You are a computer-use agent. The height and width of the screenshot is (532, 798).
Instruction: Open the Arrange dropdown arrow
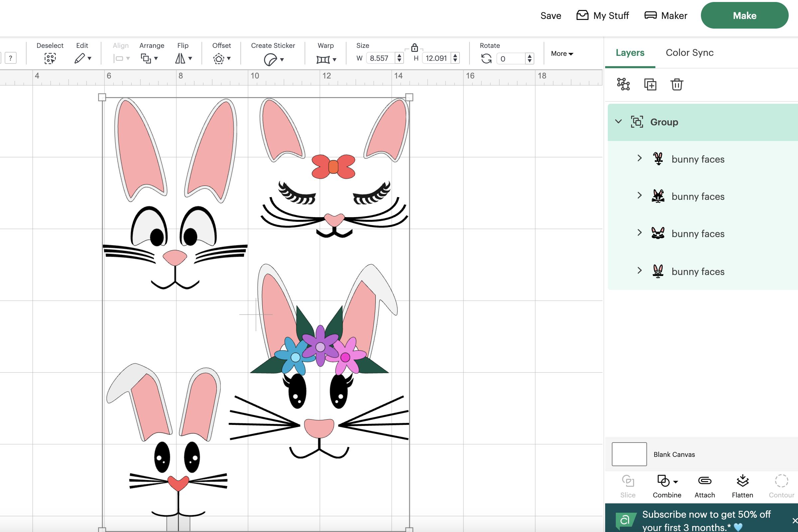point(156,59)
